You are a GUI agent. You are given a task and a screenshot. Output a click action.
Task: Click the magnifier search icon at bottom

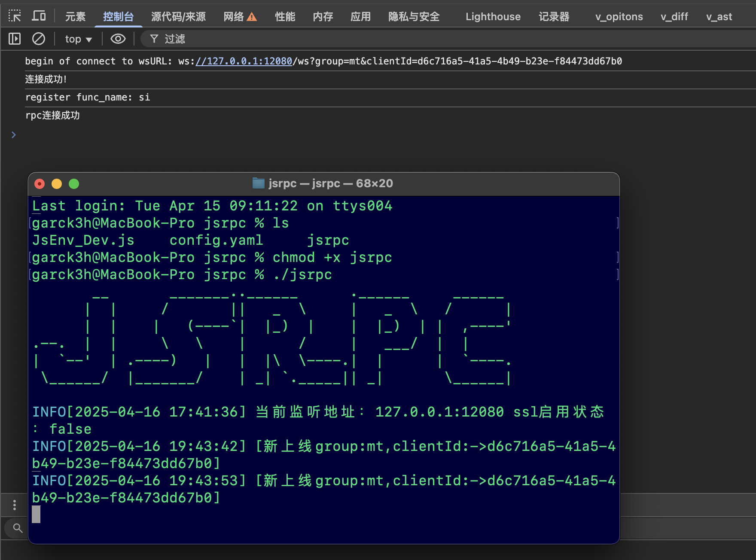pos(18,528)
